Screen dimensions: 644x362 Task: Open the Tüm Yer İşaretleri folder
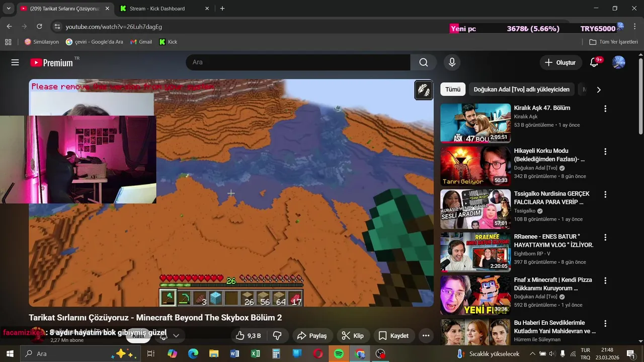(x=613, y=42)
